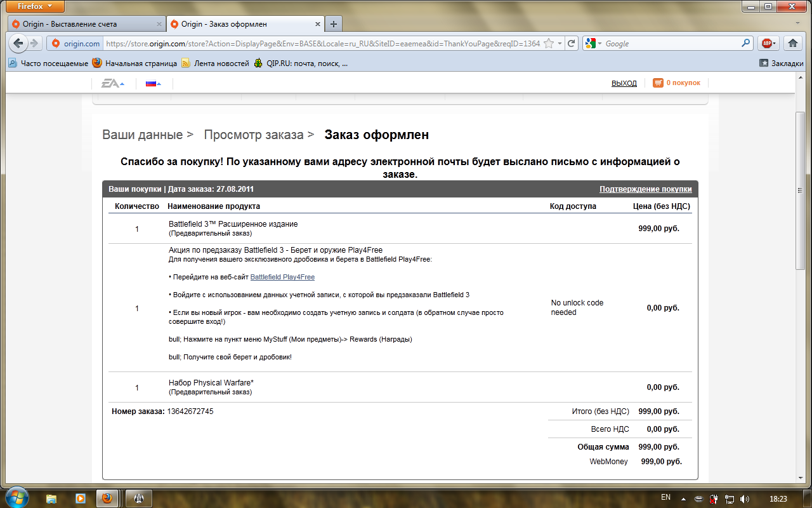Screen dimensions: 812x508
Task: Open the network tray icon
Action: click(x=729, y=498)
